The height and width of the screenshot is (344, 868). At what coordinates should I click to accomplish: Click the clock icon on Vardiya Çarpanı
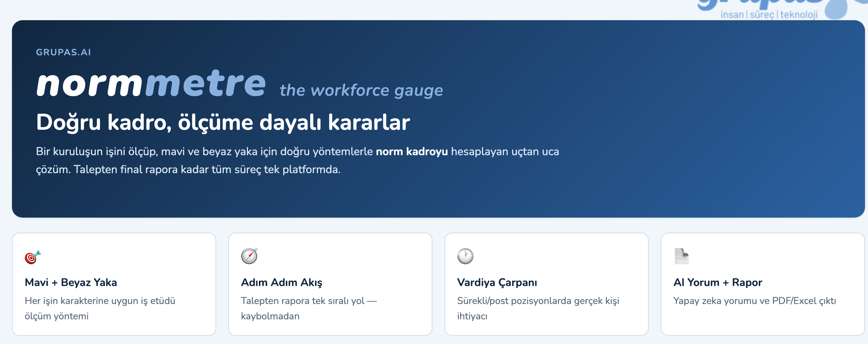[465, 256]
